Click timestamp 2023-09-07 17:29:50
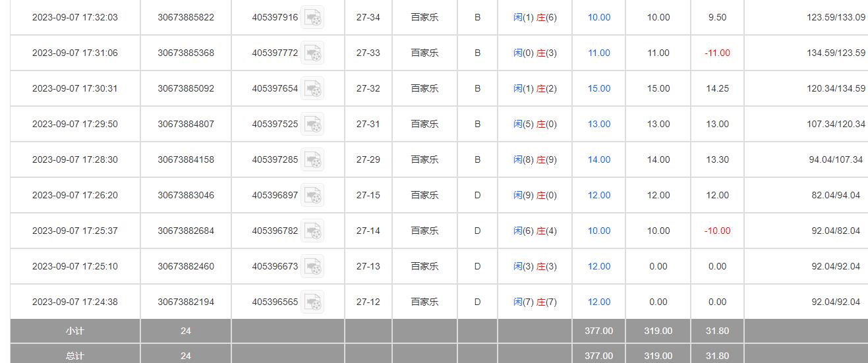Viewport: 868px width, 363px height. click(x=75, y=124)
